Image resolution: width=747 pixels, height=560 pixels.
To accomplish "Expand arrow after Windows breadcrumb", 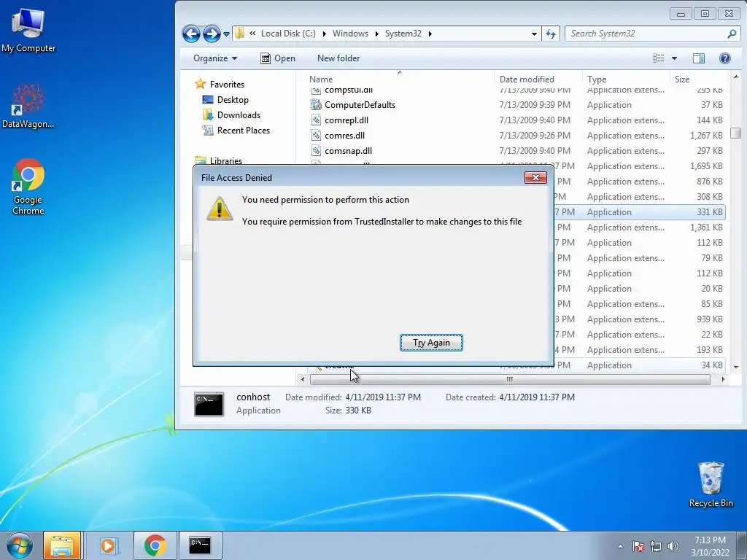I will pos(376,34).
